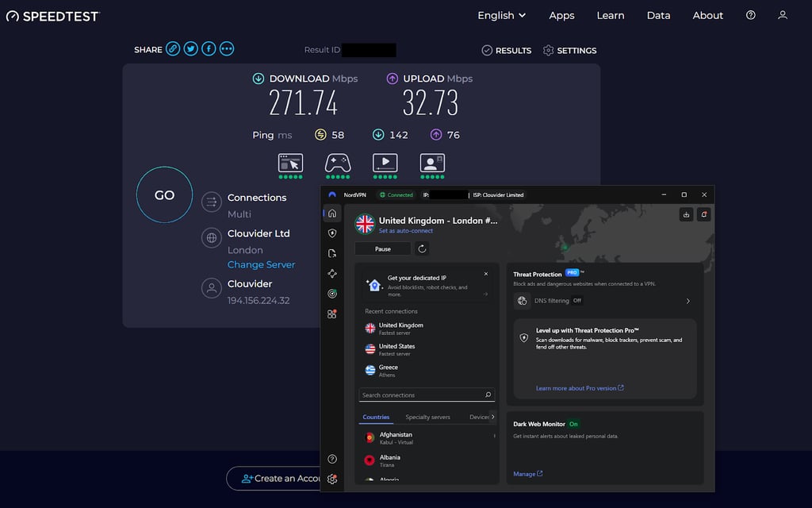Click the Connections mode icon
This screenshot has width=812, height=508.
pos(211,202)
